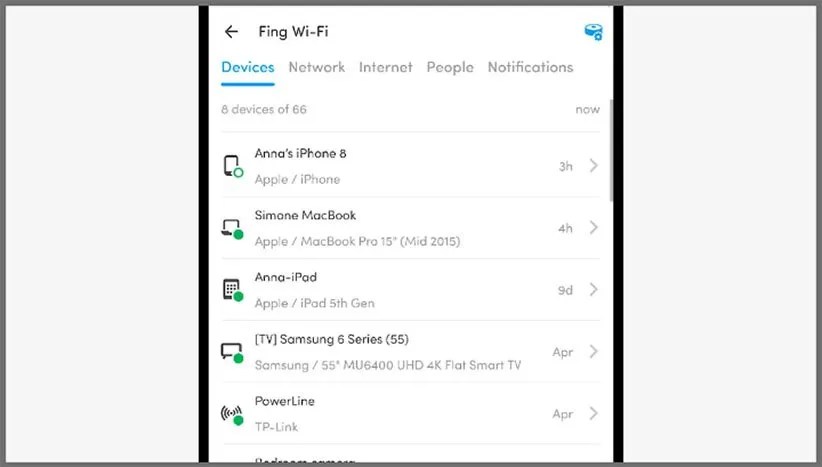Open the Notifications tab
Image resolution: width=822 pixels, height=467 pixels.
point(530,67)
